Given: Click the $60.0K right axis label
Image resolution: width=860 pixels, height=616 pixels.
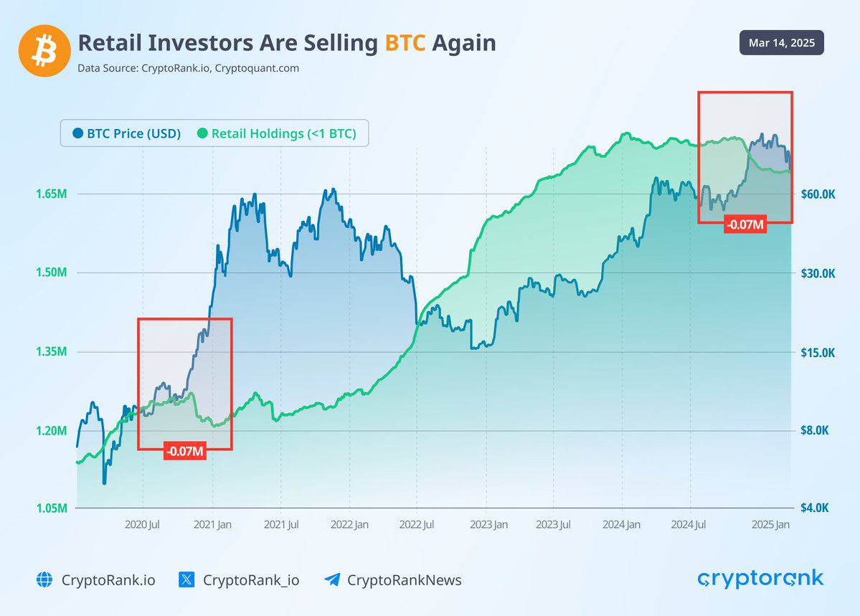Looking at the screenshot, I should [x=818, y=194].
